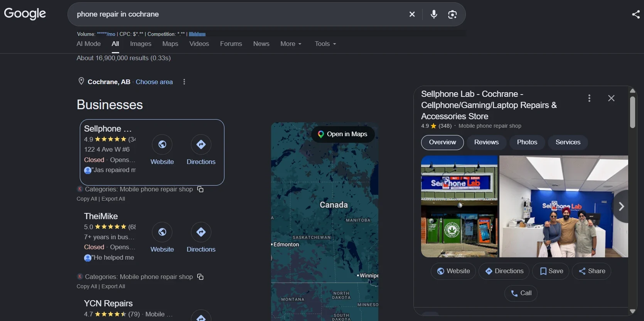Open the News results tab
The image size is (644, 321).
click(261, 44)
